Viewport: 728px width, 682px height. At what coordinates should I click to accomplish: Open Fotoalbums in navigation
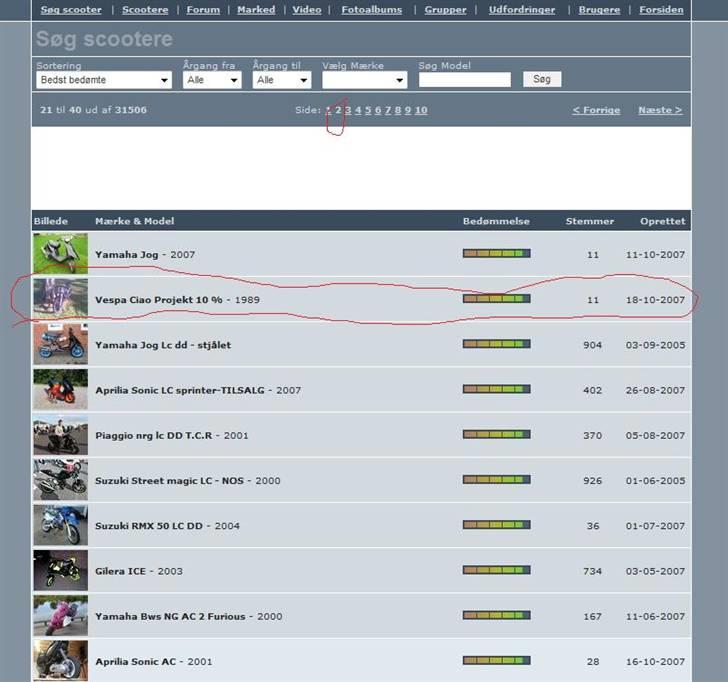point(372,9)
